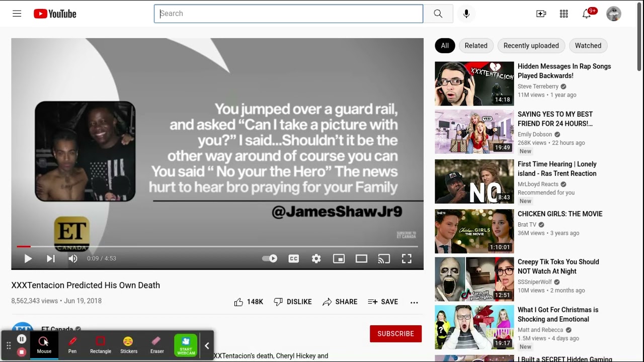
Task: Click SAVE to playlist
Action: [383, 302]
